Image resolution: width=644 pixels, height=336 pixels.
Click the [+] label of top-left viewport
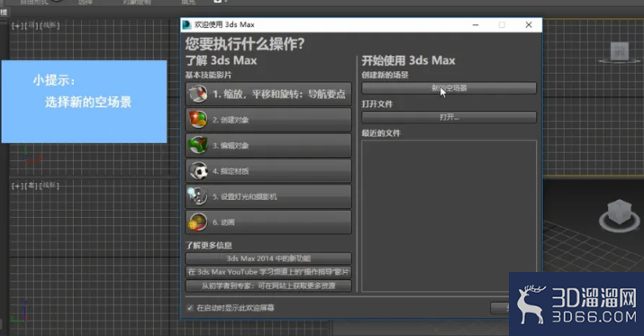point(17,26)
